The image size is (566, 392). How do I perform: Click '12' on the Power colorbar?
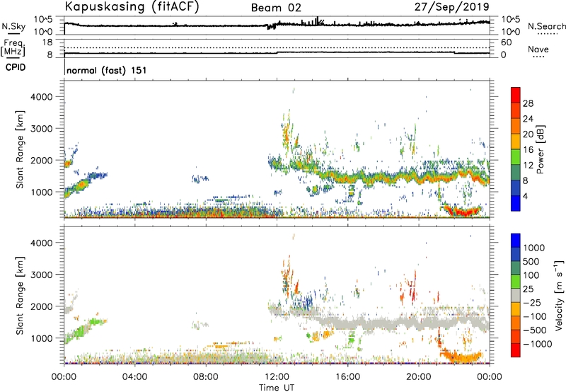tap(528, 166)
